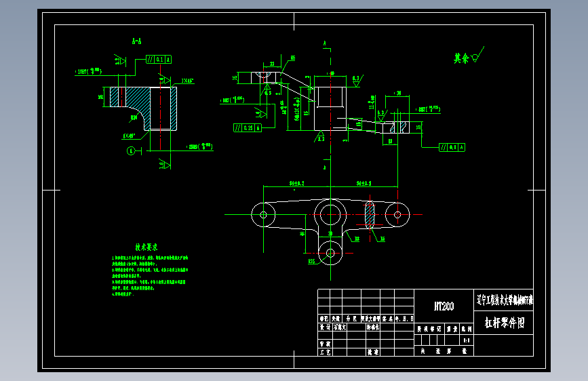Click the A-A section view label
The image size is (588, 381).
(136, 41)
